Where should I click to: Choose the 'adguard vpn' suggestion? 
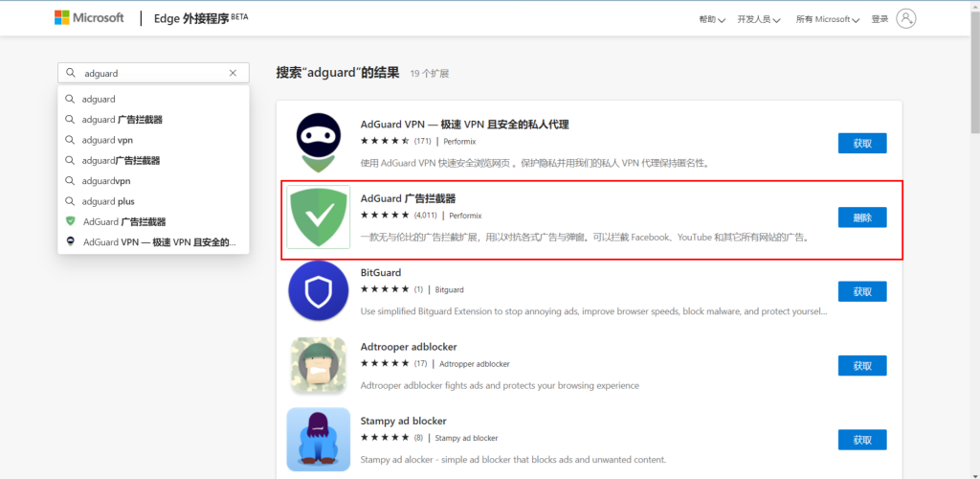153,140
